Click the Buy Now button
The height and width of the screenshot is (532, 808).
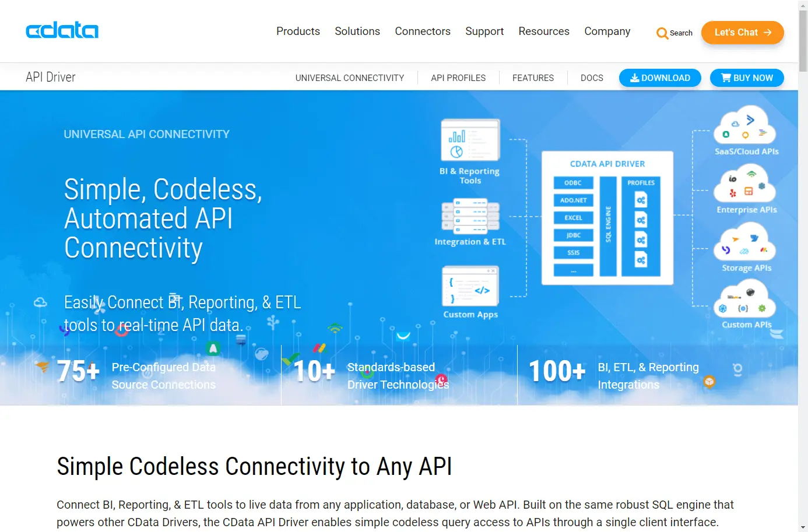click(747, 78)
